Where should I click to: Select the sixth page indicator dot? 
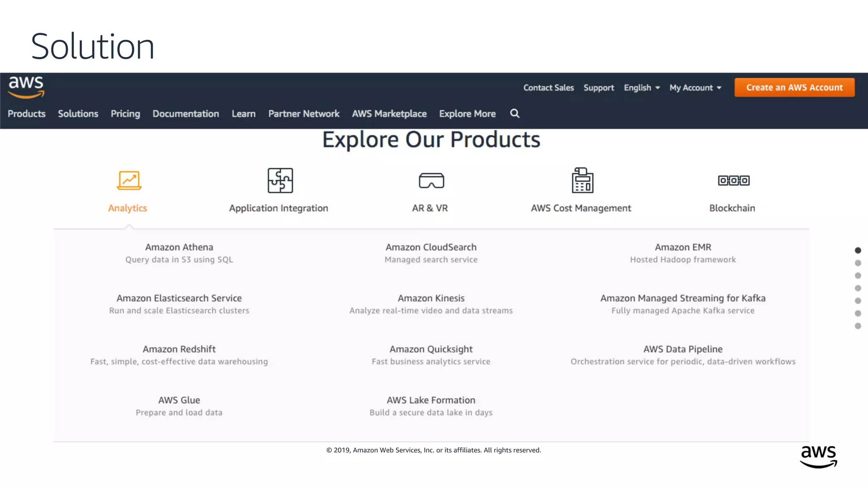[x=858, y=313]
